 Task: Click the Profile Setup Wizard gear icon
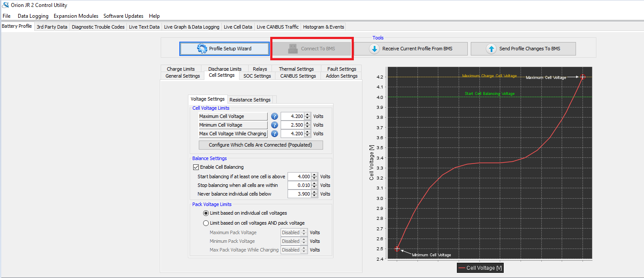click(202, 49)
